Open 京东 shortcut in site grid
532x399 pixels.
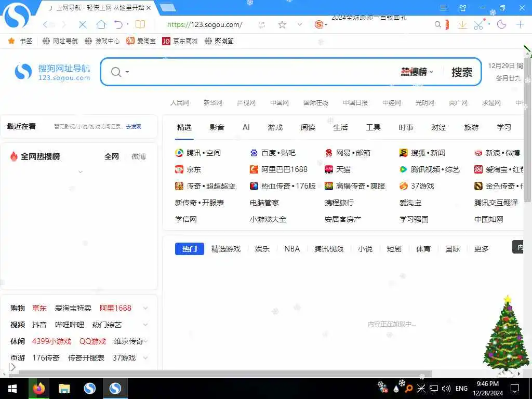coord(188,169)
